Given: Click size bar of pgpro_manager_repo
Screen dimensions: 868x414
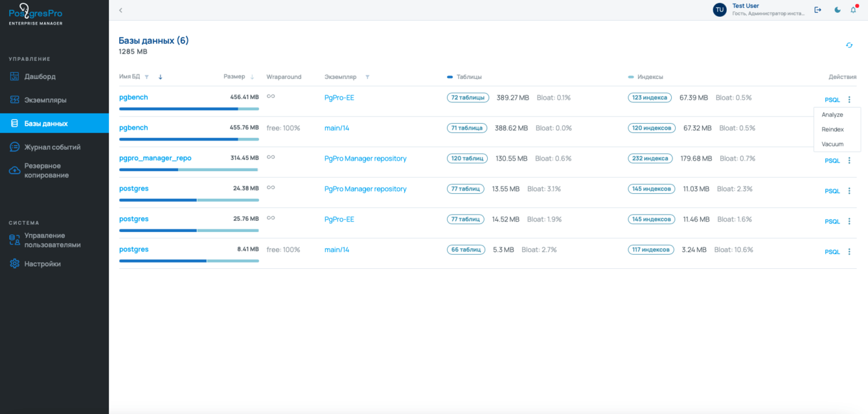Looking at the screenshot, I should click(x=188, y=170).
